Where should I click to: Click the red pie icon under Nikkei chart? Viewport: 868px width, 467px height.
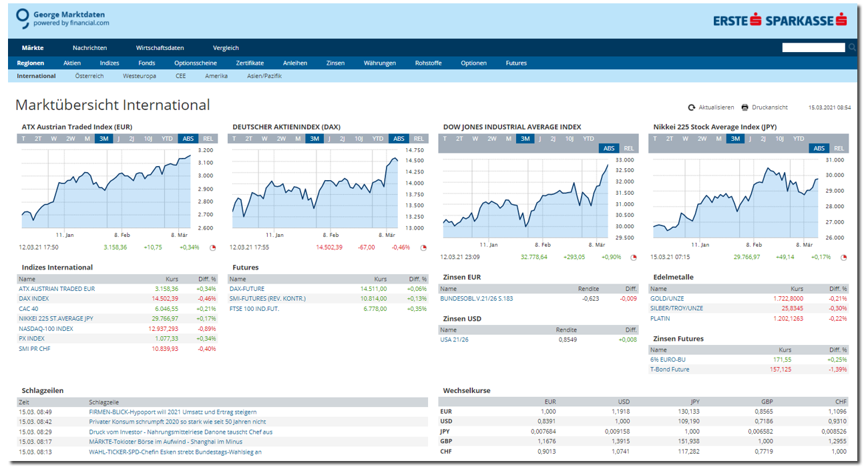pos(844,257)
